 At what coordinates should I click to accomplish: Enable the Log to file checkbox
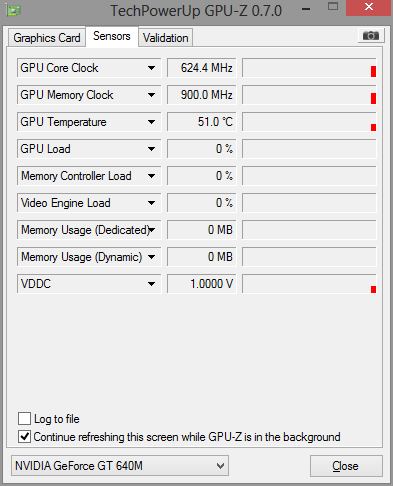coord(24,418)
